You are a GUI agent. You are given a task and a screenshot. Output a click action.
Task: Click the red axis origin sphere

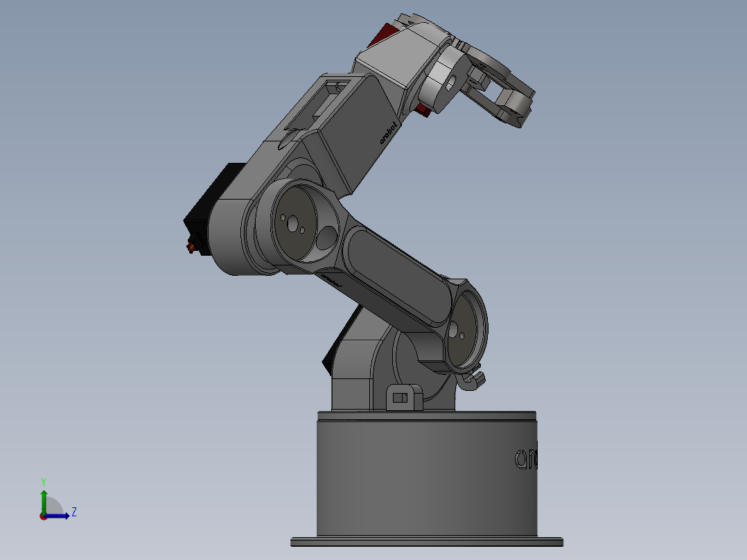tap(44, 516)
